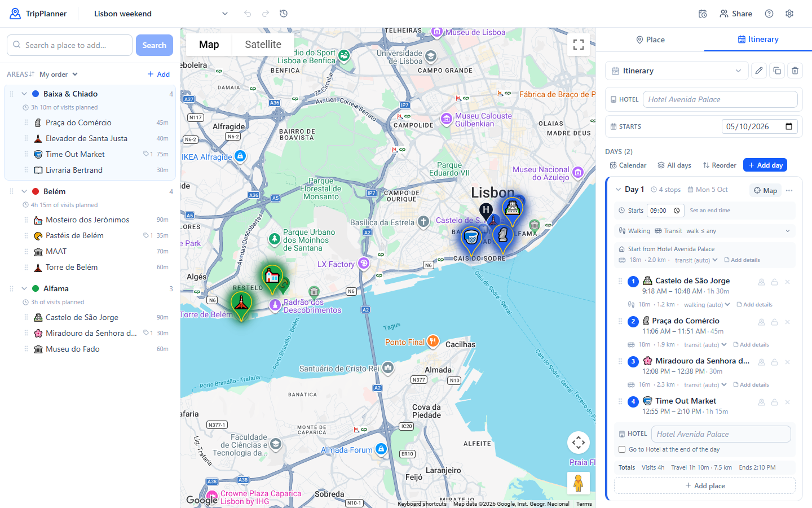Open the settings gear icon
Viewport: 812px width, 508px height.
pos(789,14)
